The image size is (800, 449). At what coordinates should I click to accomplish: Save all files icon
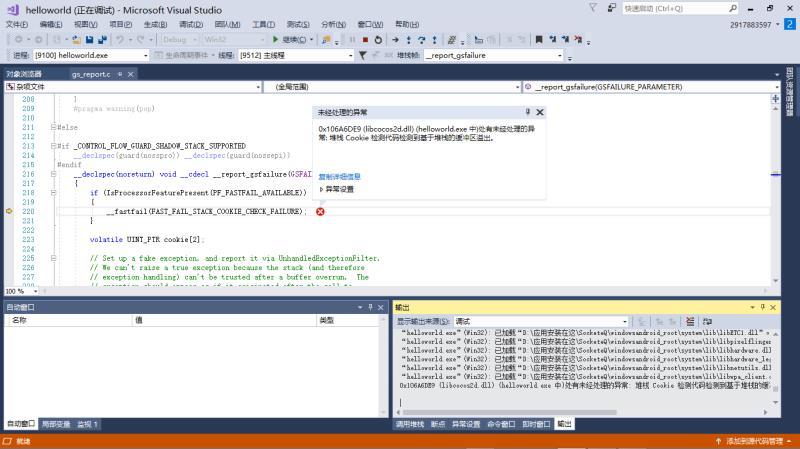tap(103, 40)
